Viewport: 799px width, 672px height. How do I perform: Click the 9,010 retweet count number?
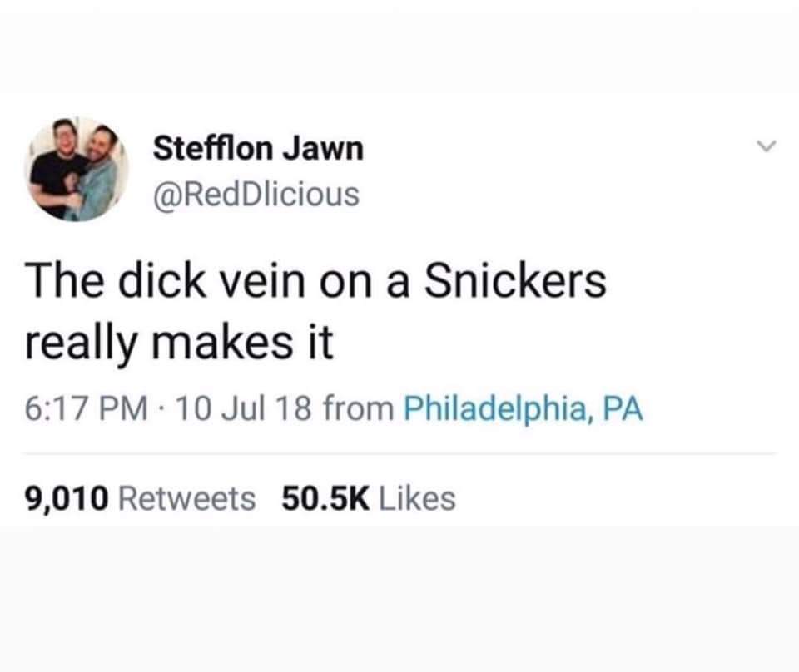coord(67,498)
